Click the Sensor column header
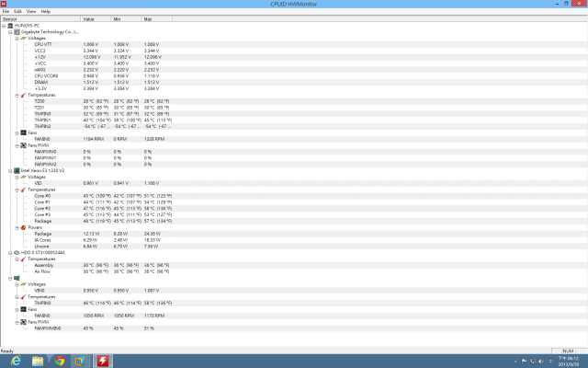 point(40,18)
